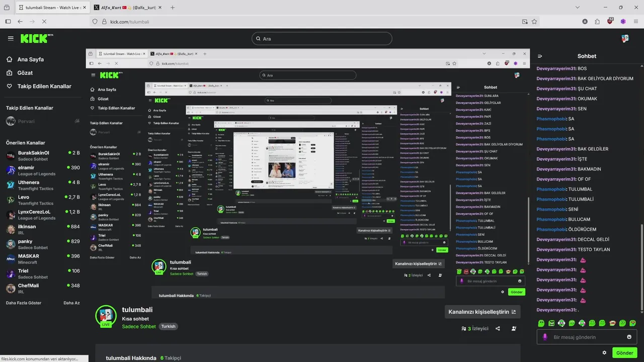
Task: Click the share icon next to İzleyici
Action: click(x=498, y=328)
